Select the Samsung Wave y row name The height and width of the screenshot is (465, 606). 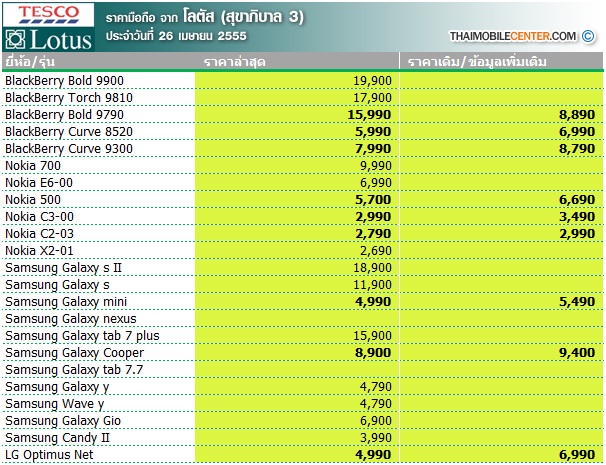point(54,404)
